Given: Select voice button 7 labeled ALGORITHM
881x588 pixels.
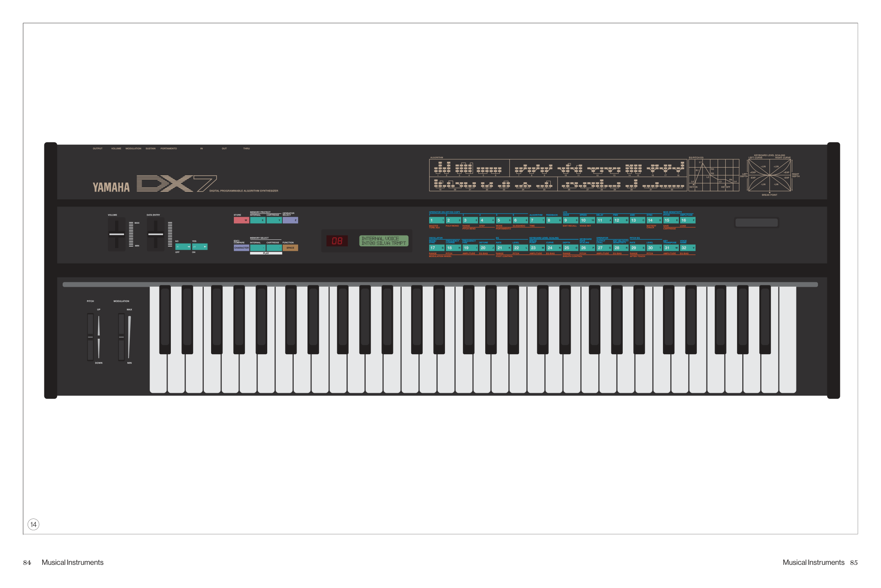Looking at the screenshot, I should (537, 220).
